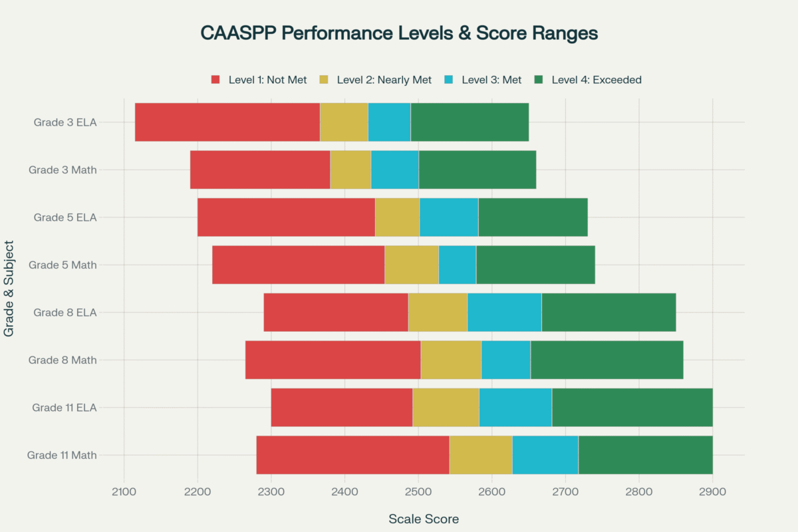This screenshot has width=798, height=532.
Task: Select the red Not Met bar for Grade 5 Math
Action: [299, 265]
